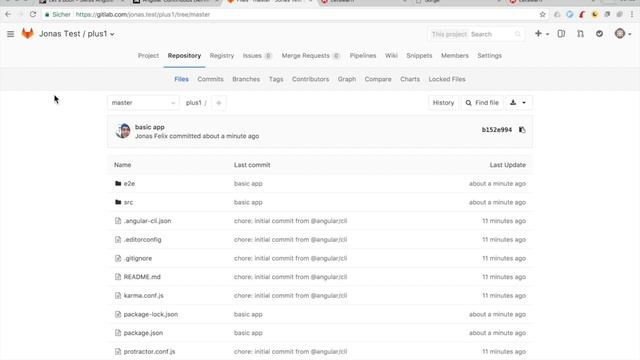Viewport: 640px width, 360px height.
Task: Click the src folder icon
Action: click(x=118, y=202)
